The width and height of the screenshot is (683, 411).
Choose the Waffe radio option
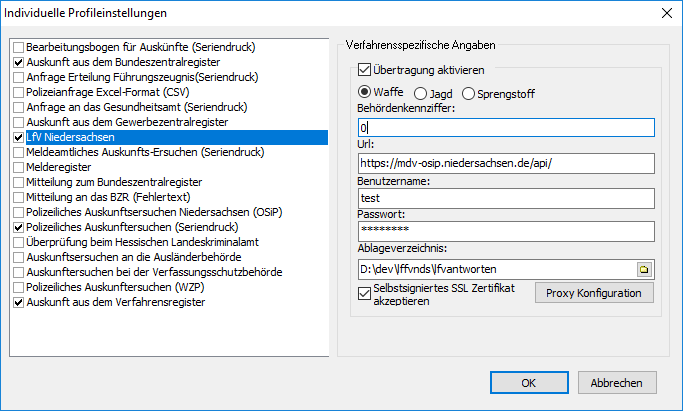(364, 93)
